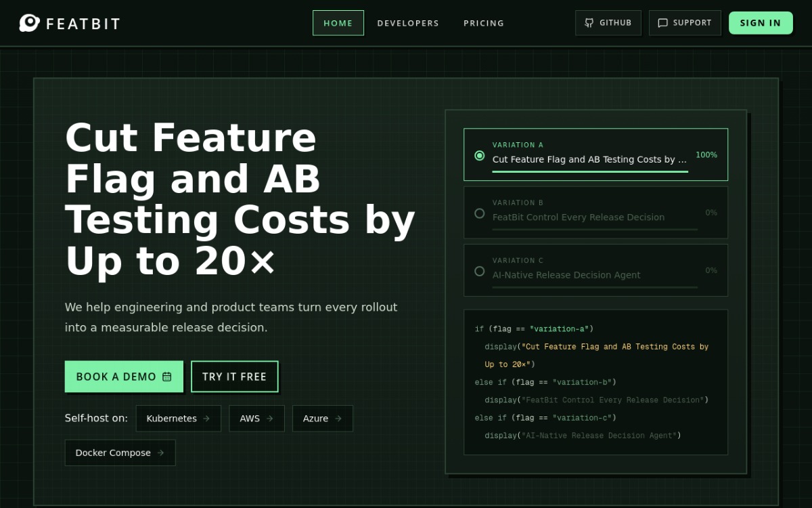812x508 pixels.
Task: Click the arrow icon next to AWS
Action: point(269,419)
